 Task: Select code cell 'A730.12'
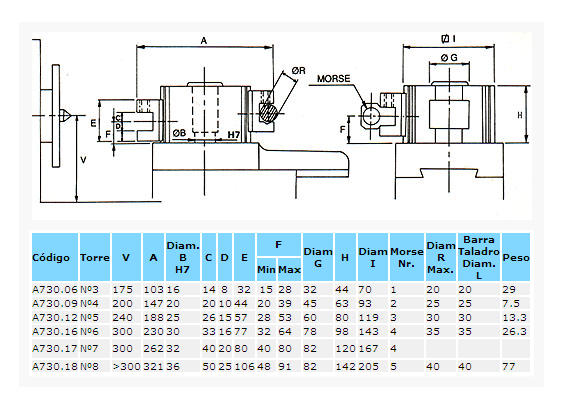click(55, 317)
